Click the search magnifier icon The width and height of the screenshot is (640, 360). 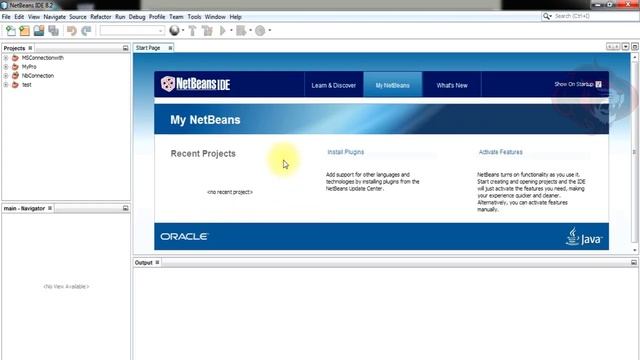pos(546,16)
